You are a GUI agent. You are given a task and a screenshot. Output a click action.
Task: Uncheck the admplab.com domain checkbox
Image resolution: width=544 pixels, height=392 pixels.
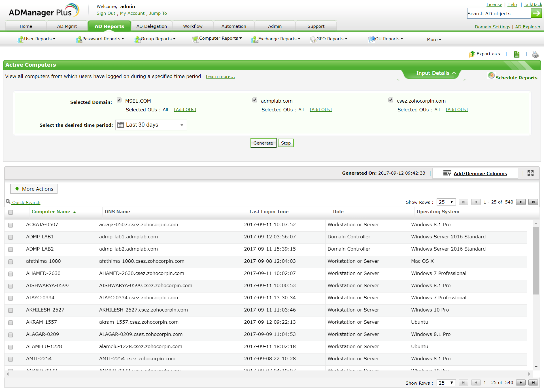[255, 100]
